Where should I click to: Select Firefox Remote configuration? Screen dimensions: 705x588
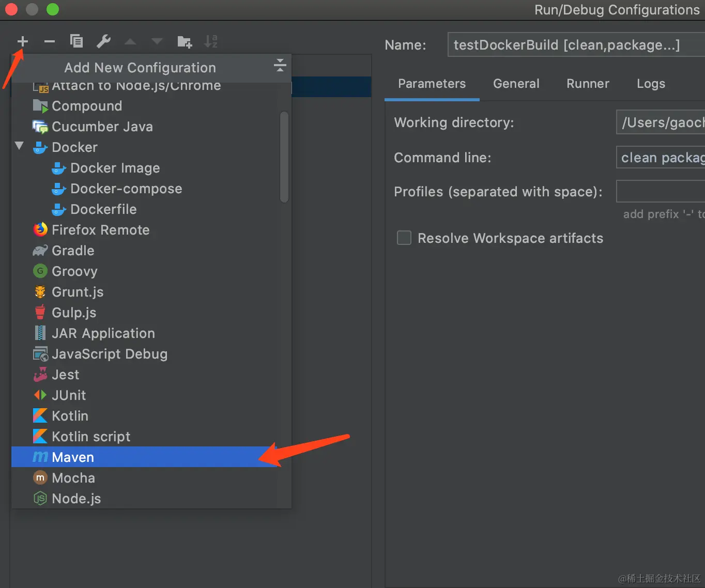[x=151, y=230]
